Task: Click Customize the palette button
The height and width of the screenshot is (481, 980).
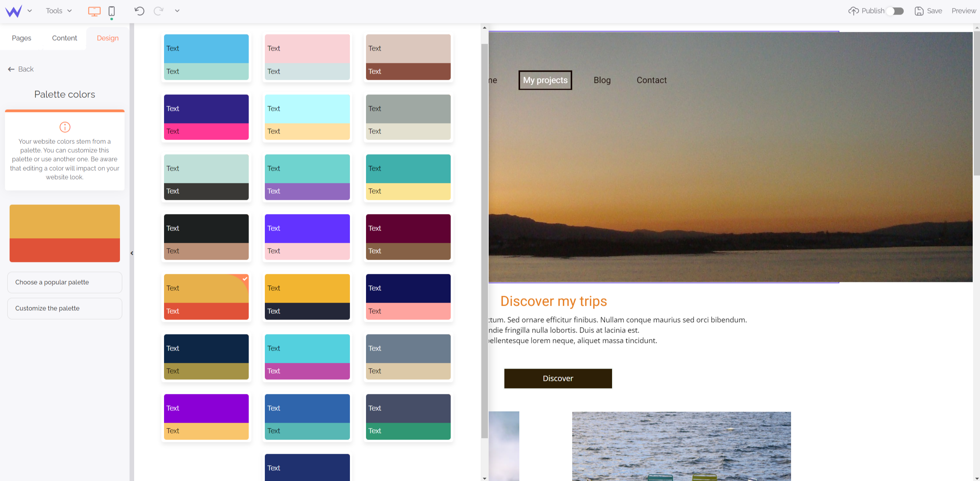Action: coord(65,308)
